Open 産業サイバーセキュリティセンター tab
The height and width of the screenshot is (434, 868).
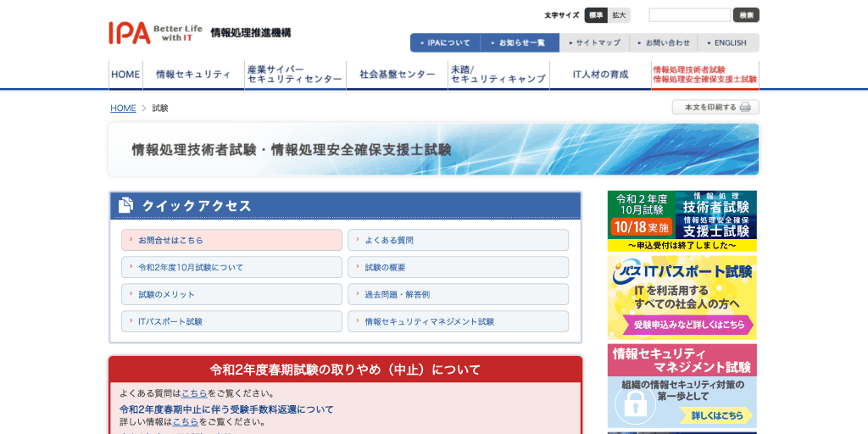tap(295, 75)
